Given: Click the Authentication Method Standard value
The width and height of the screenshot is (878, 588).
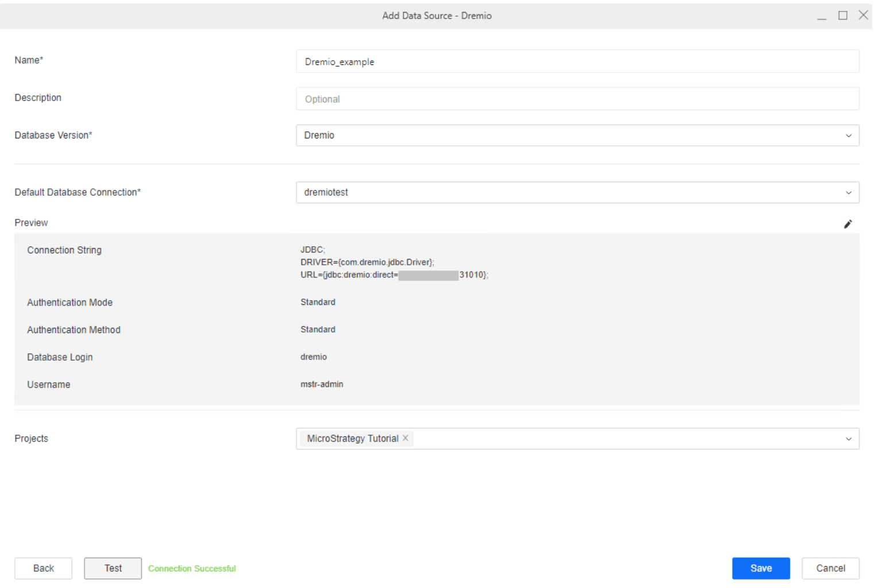Looking at the screenshot, I should (318, 330).
